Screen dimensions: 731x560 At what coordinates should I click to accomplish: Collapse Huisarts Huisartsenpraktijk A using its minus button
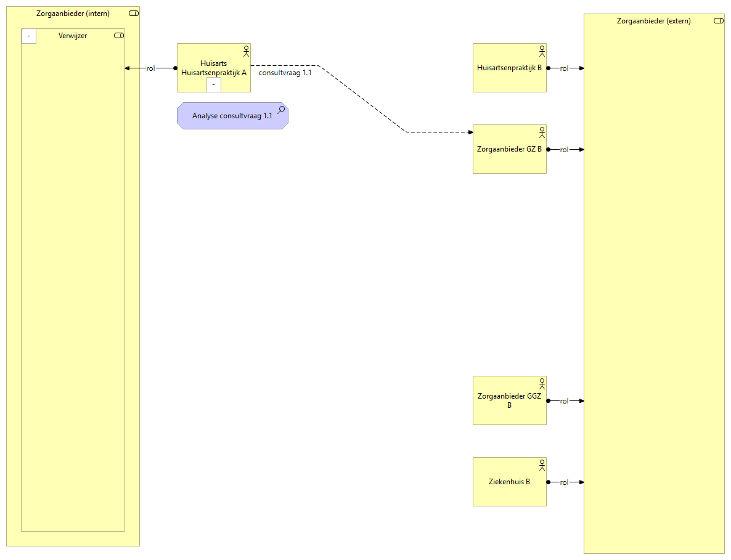click(x=213, y=84)
